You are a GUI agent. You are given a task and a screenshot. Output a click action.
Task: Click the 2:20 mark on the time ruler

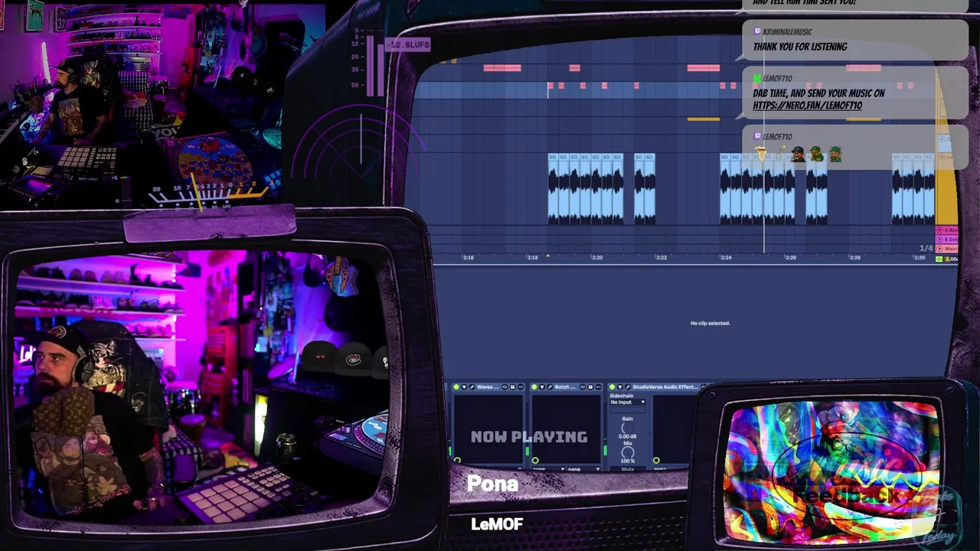click(597, 258)
